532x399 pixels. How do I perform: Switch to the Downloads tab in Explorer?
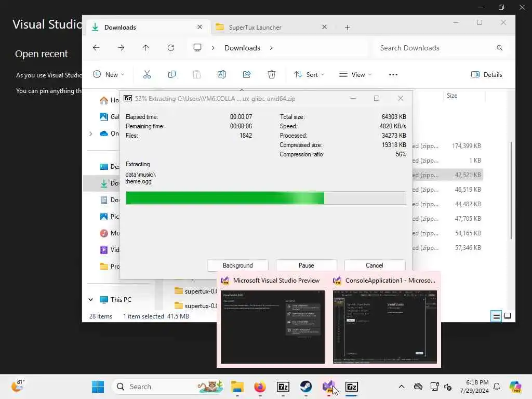point(148,27)
